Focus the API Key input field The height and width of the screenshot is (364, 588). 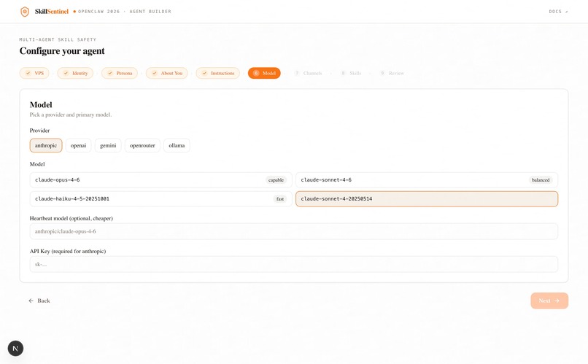tap(293, 264)
